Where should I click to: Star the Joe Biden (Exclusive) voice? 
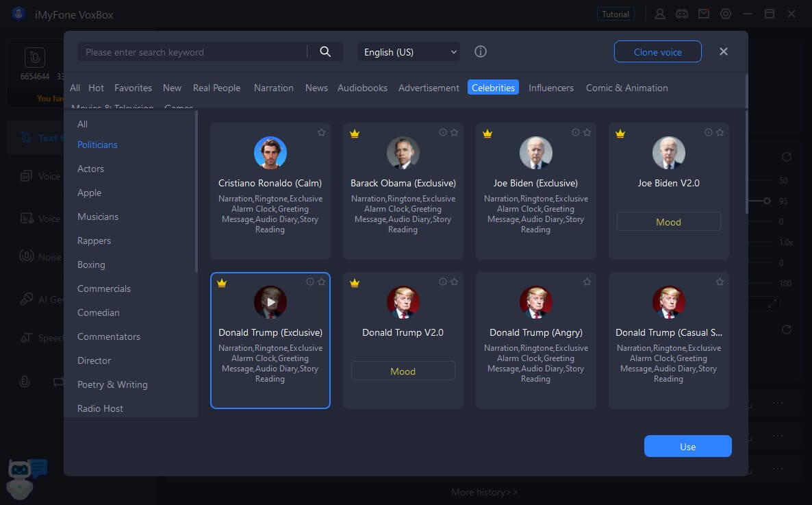coord(587,132)
